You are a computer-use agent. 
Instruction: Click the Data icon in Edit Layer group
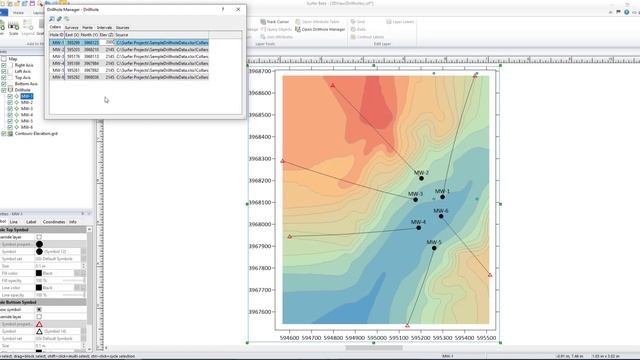(353, 29)
